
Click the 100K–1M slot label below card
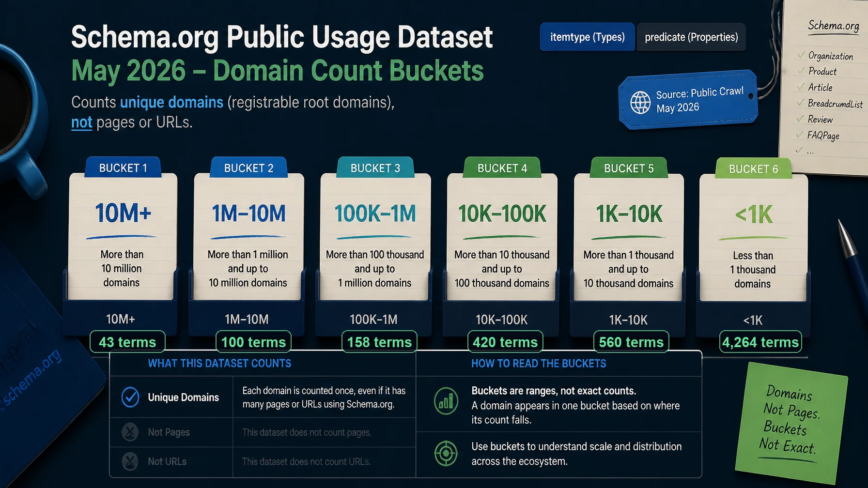click(x=373, y=320)
